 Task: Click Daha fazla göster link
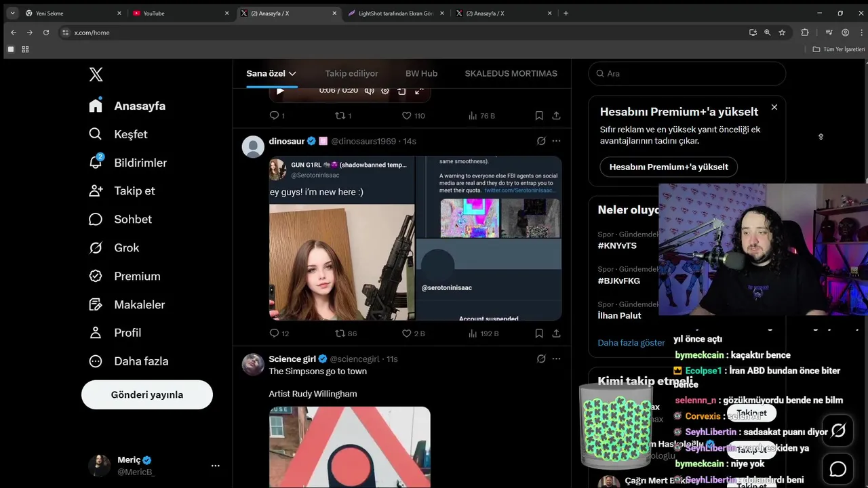click(x=631, y=343)
